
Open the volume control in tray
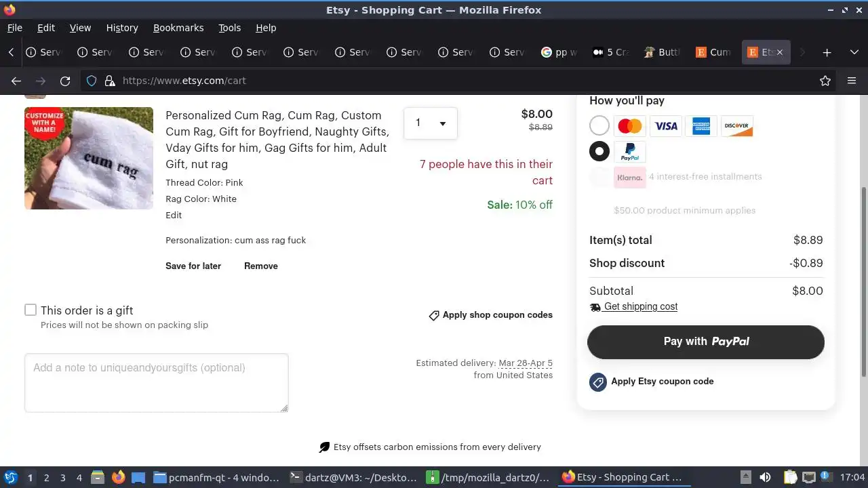coord(765,478)
